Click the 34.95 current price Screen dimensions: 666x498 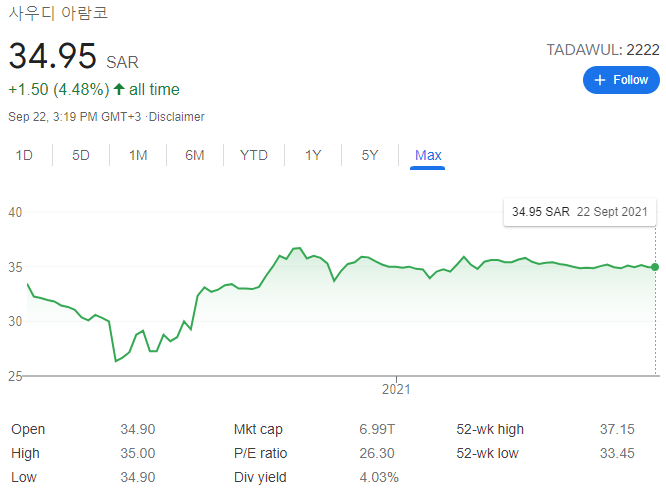coord(53,56)
